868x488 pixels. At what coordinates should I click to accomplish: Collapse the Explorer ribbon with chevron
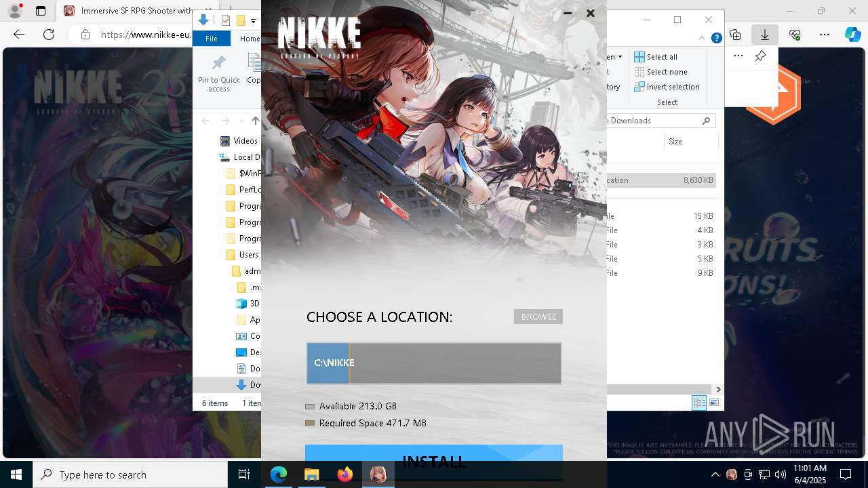pyautogui.click(x=703, y=39)
